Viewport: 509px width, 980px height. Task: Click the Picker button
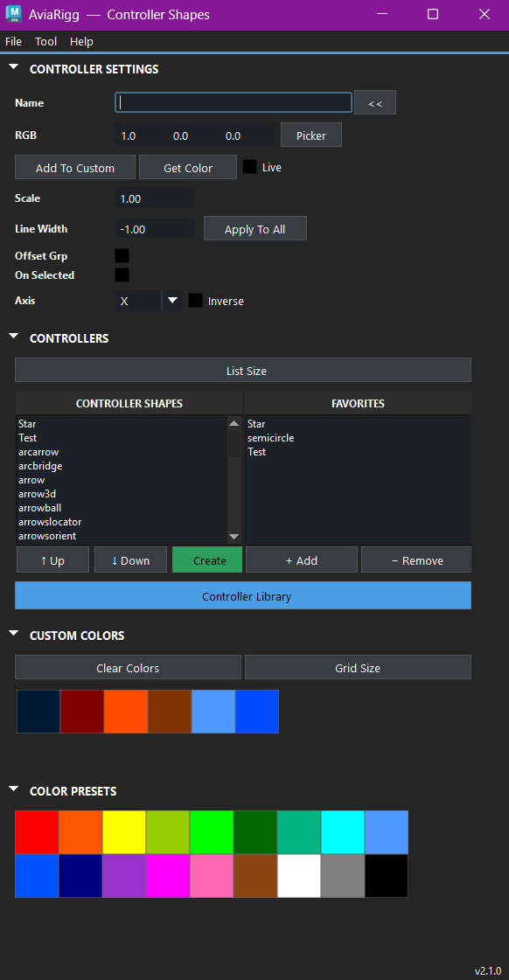(x=310, y=135)
